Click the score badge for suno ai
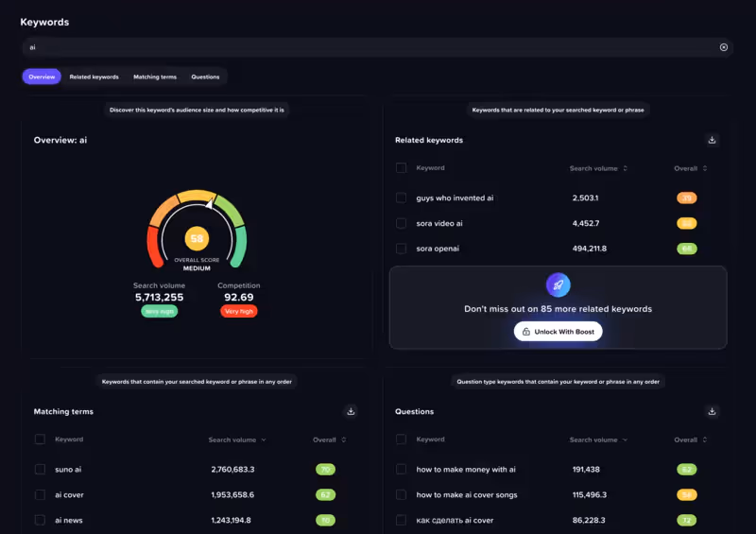This screenshot has width=756, height=534. (325, 470)
